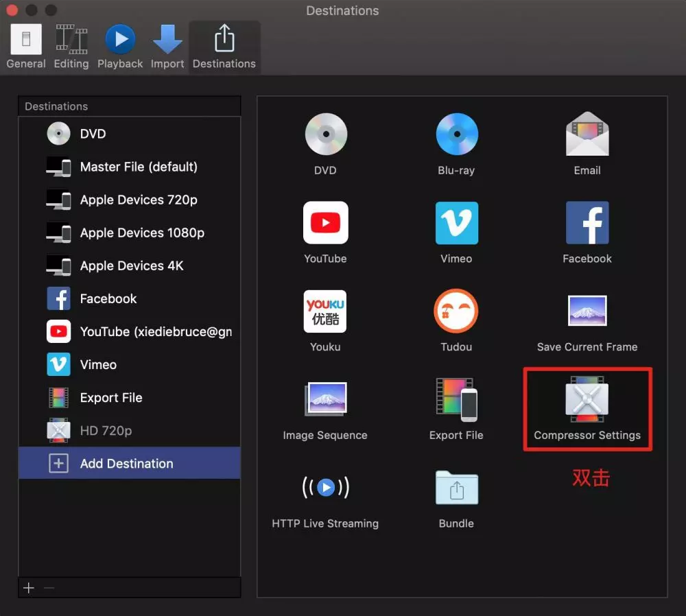
Task: Click the plus button below the destinations list
Action: [x=29, y=588]
